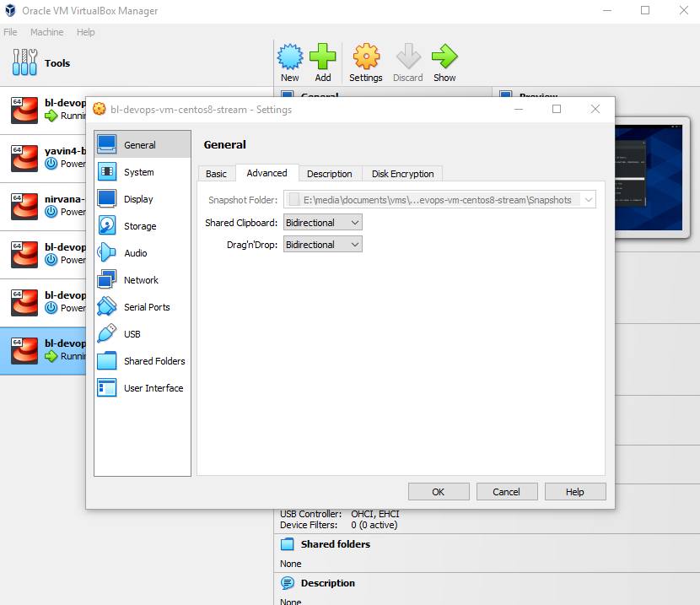Open Shared Folders category in Settings sidebar

[x=143, y=361]
